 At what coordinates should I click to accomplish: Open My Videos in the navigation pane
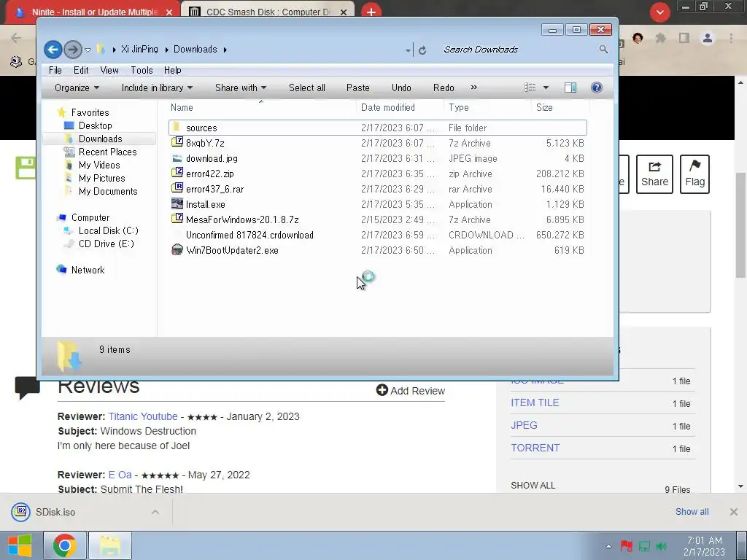(x=99, y=166)
